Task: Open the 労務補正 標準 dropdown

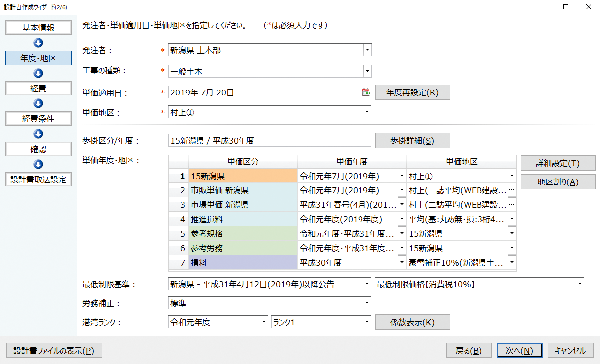Action: point(367,303)
